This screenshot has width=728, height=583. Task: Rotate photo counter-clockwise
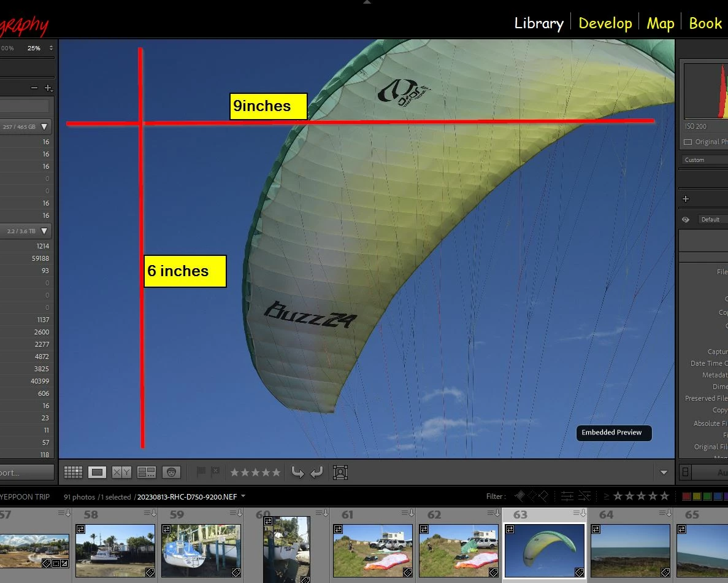297,473
